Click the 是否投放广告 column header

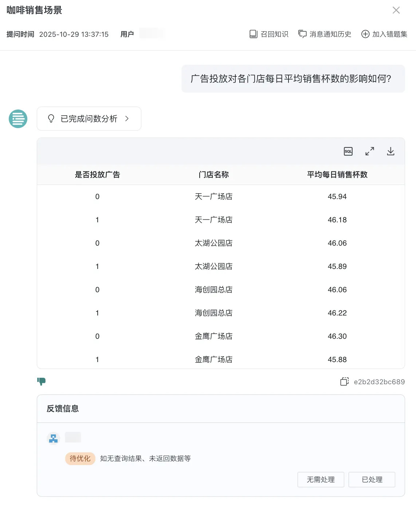(x=97, y=175)
